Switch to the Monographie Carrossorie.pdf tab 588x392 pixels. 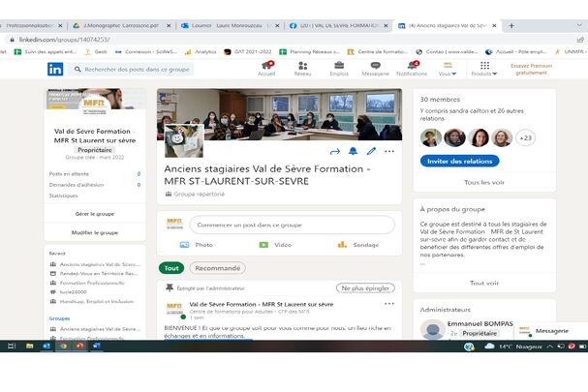121,25
